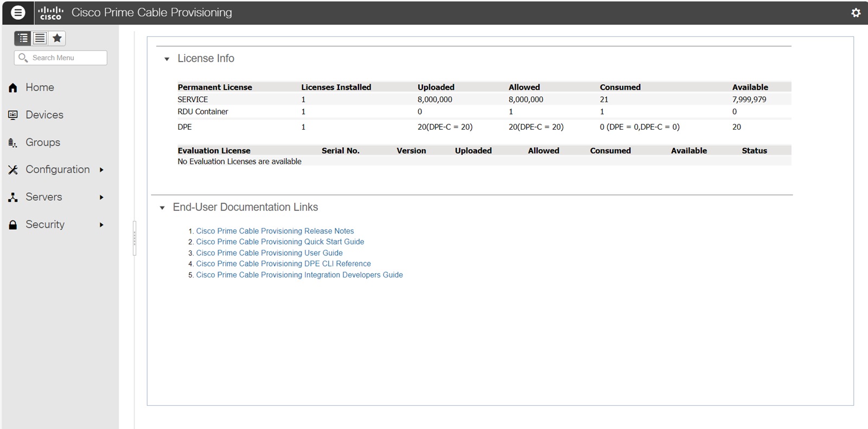The height and width of the screenshot is (429, 868).
Task: Switch to the list menu view icon
Action: point(40,38)
